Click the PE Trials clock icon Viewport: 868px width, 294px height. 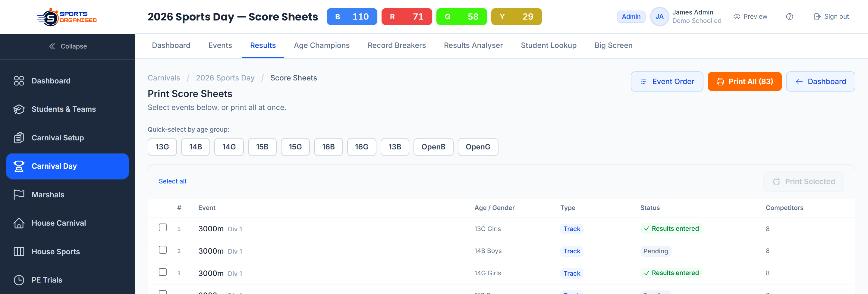click(19, 280)
